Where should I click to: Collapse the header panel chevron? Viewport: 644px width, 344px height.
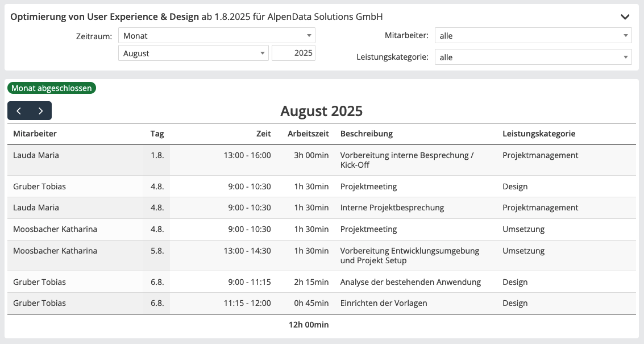(x=625, y=17)
